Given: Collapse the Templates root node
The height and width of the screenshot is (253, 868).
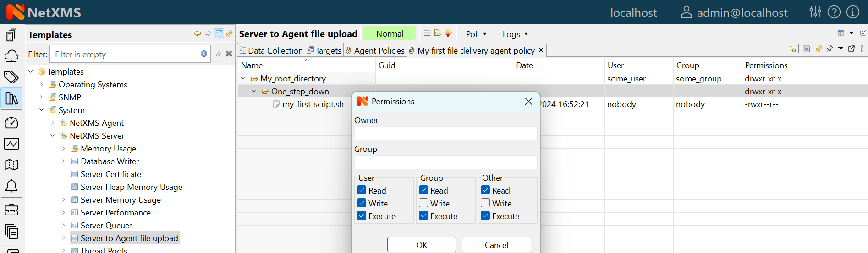Looking at the screenshot, I should tap(31, 71).
